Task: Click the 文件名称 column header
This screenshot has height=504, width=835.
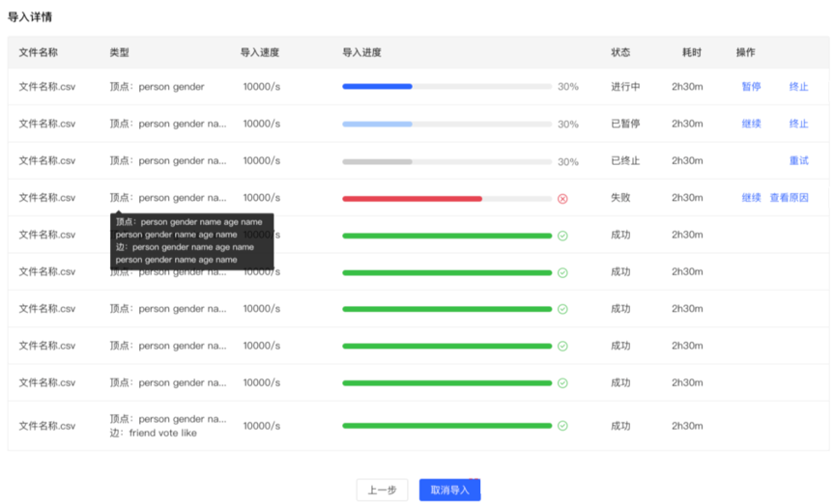Action: pos(39,52)
